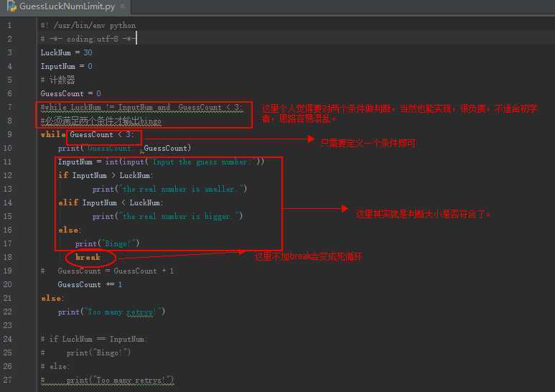Screen dimensions: 555x392
Task: Click the print("GuessCount" line 10
Action: (125, 148)
